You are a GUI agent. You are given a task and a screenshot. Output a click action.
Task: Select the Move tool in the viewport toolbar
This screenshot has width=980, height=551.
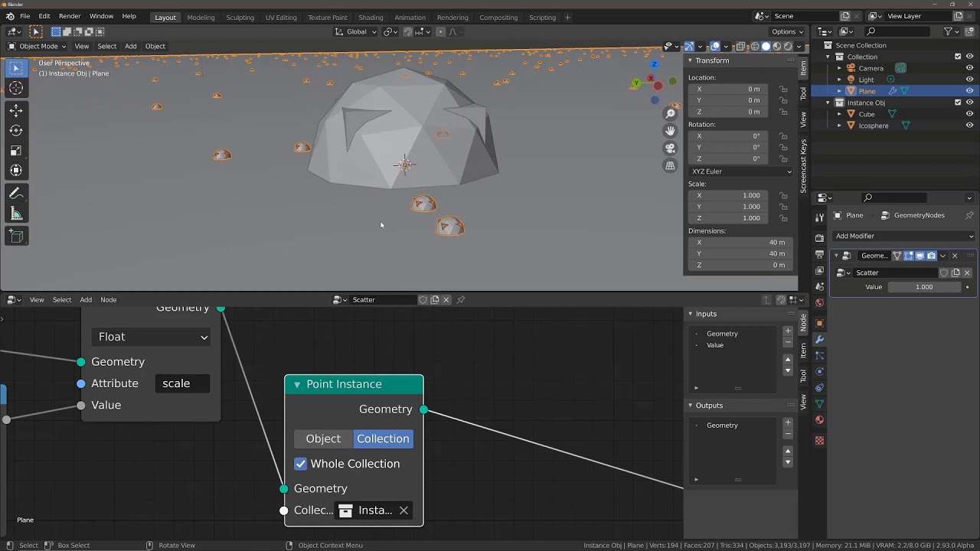click(16, 110)
